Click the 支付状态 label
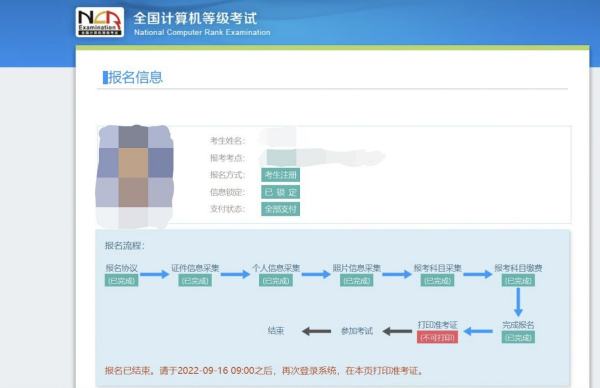600x388 pixels. click(x=228, y=209)
